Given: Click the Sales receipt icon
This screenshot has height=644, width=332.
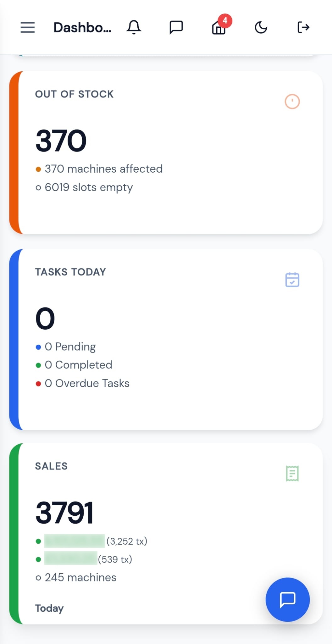Looking at the screenshot, I should click(x=292, y=474).
